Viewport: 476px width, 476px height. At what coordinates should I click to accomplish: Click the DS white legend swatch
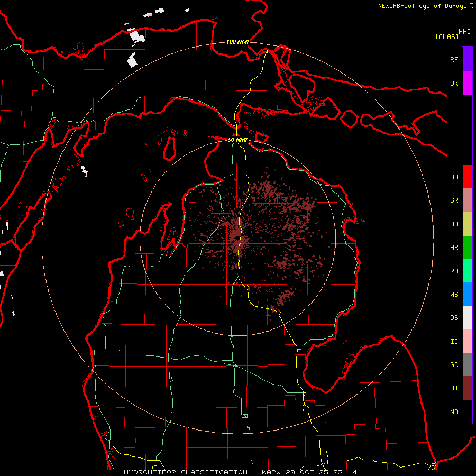click(467, 317)
